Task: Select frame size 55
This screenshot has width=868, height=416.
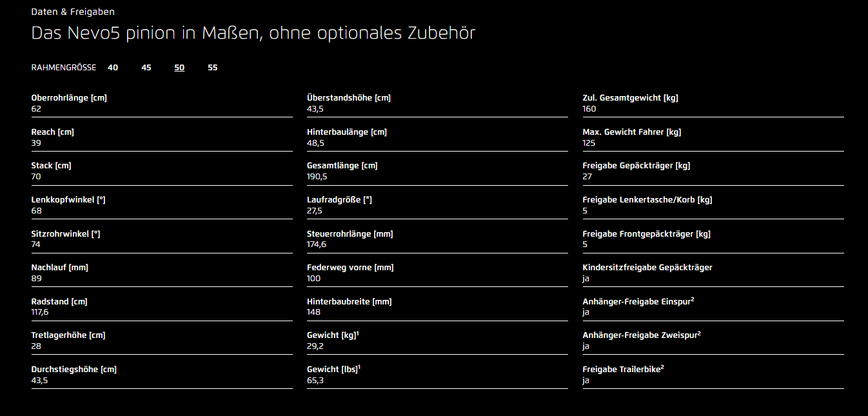Action: [213, 68]
